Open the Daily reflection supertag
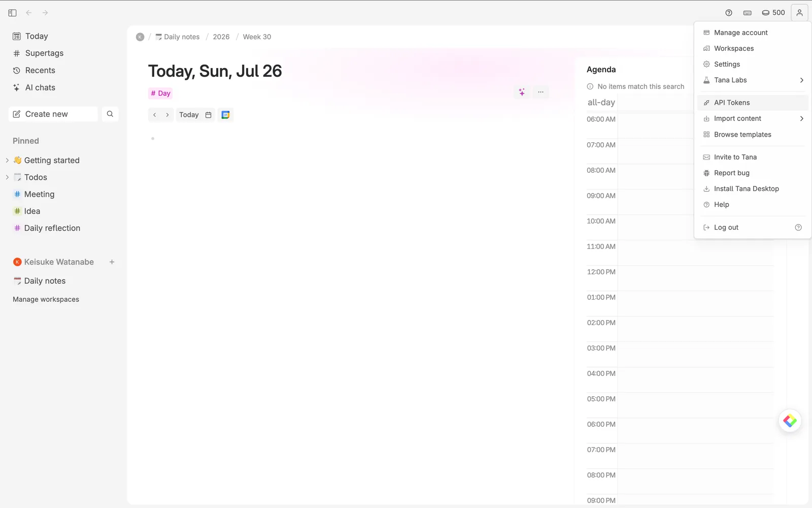This screenshot has width=812, height=508. click(x=52, y=228)
